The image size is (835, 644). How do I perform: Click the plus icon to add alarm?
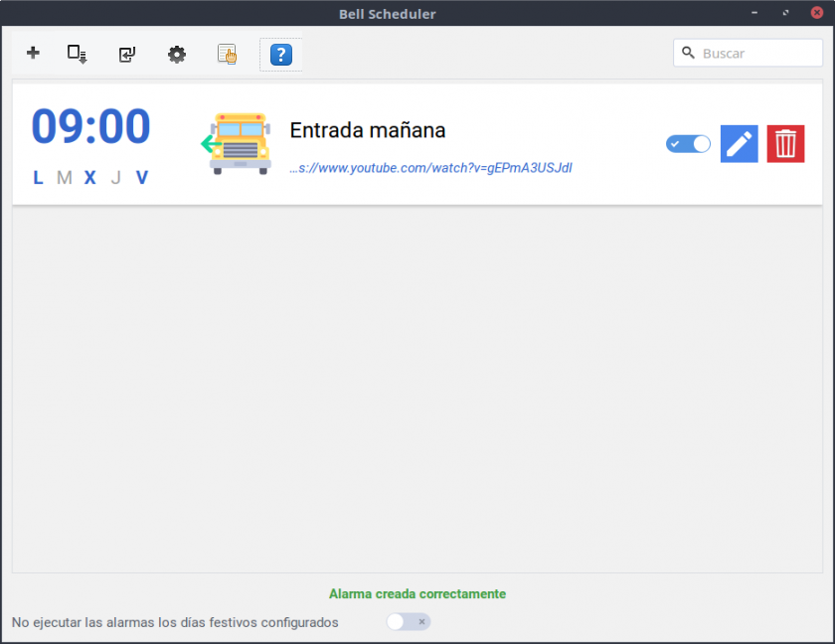33,54
